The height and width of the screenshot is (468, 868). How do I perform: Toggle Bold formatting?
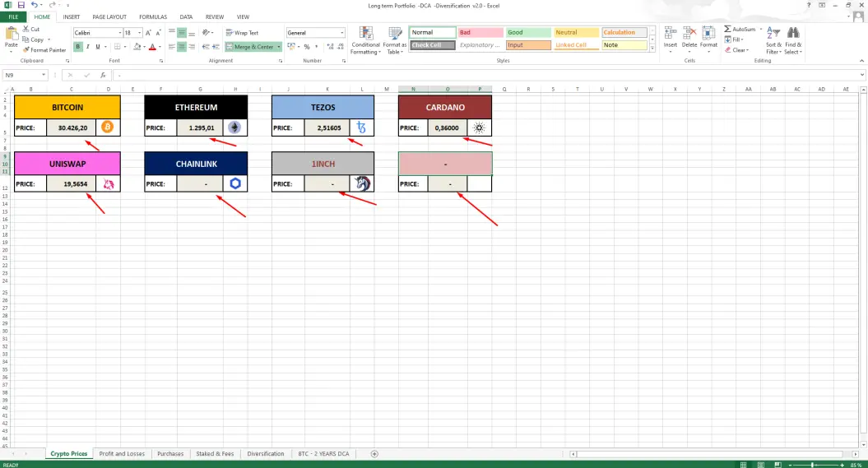[77, 47]
